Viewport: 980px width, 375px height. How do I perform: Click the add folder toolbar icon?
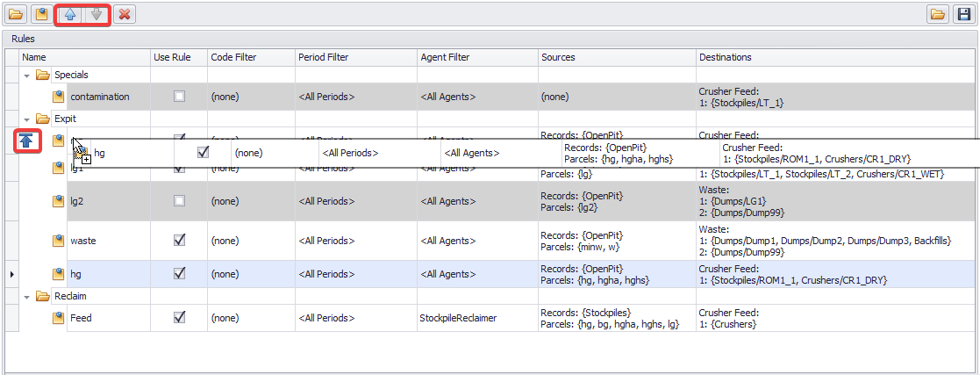tap(15, 14)
